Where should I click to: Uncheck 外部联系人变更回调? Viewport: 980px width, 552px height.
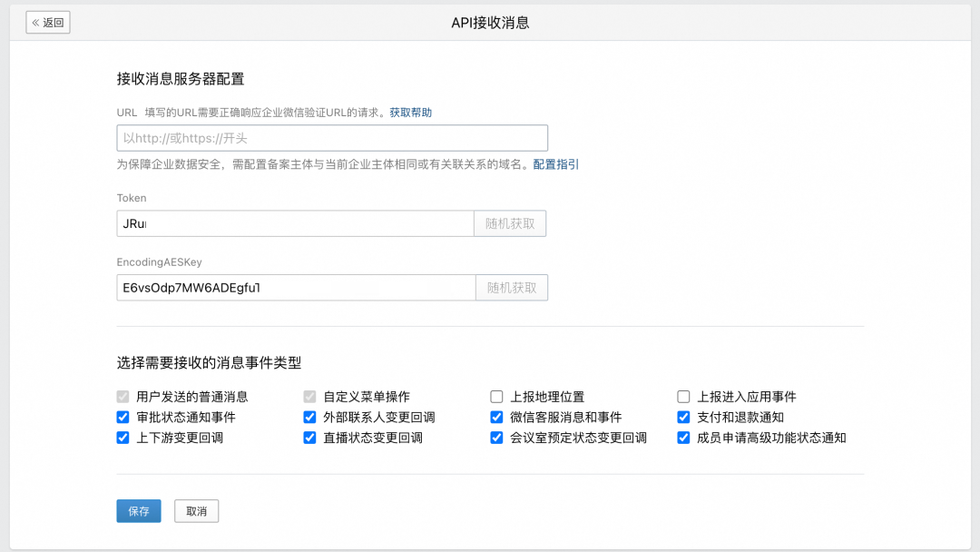(310, 417)
